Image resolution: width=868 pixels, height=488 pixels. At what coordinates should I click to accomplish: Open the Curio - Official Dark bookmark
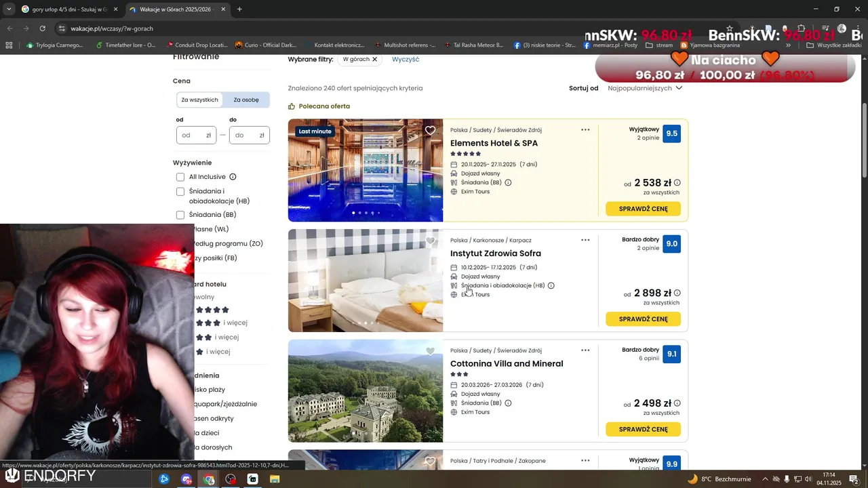(x=266, y=45)
